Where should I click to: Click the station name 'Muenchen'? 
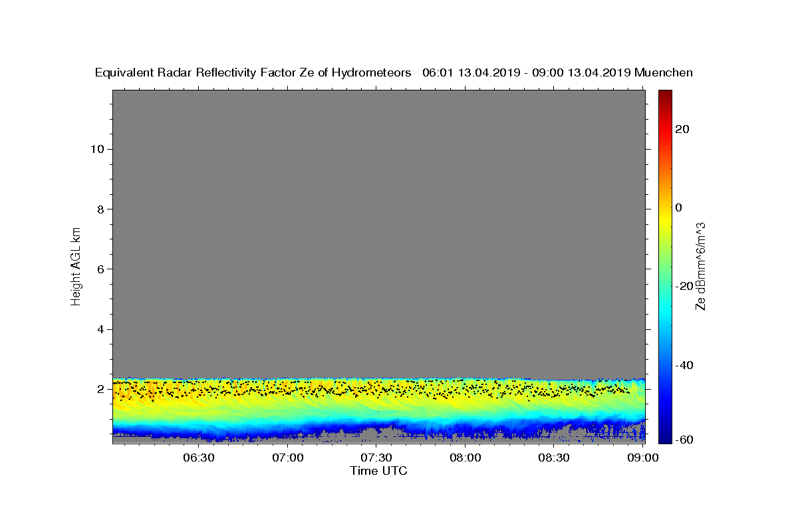pos(664,73)
